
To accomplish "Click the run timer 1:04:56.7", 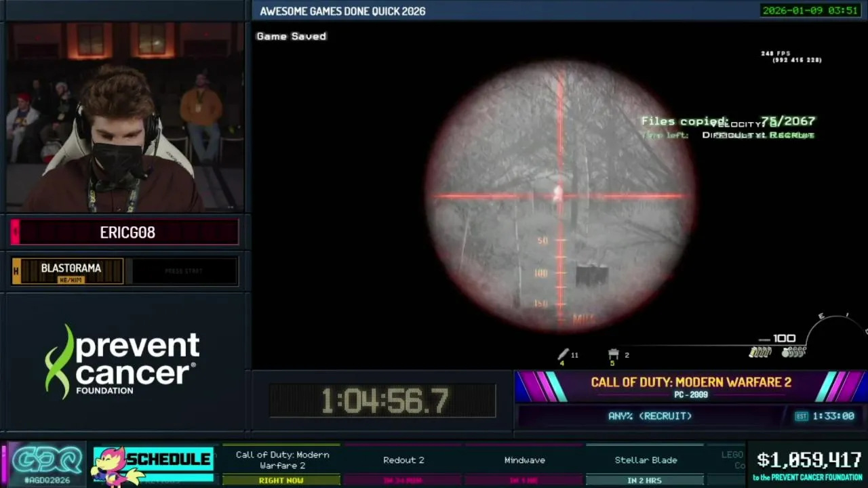I will [384, 401].
